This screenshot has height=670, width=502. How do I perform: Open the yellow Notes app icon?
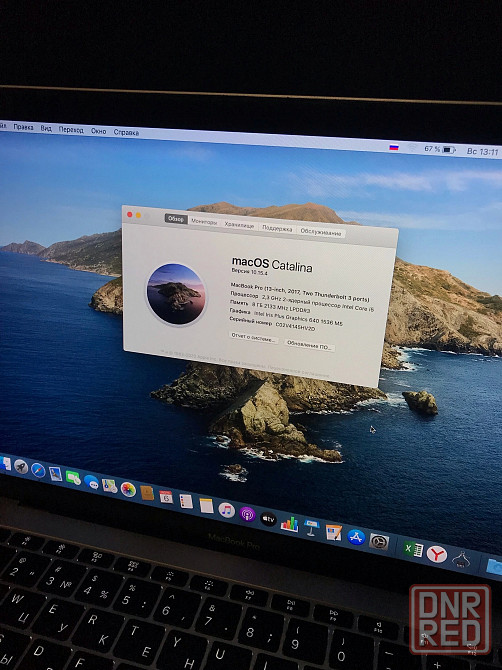206,505
